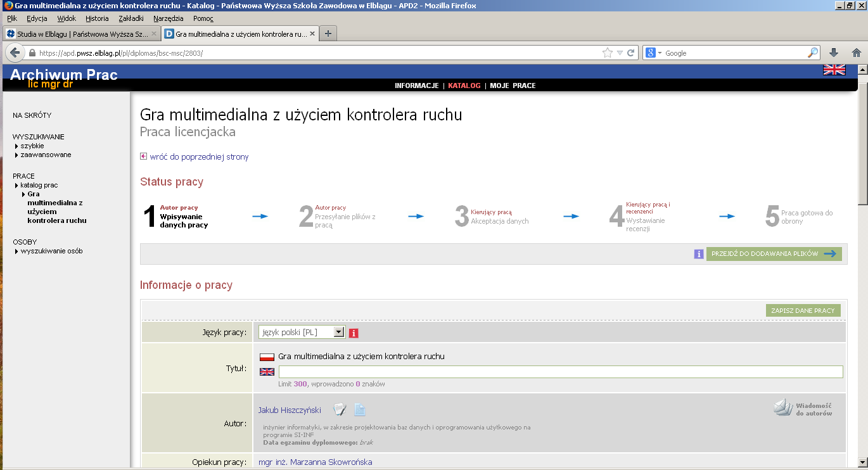Open the Język pracy dropdown
The image size is (868, 470).
click(x=302, y=332)
